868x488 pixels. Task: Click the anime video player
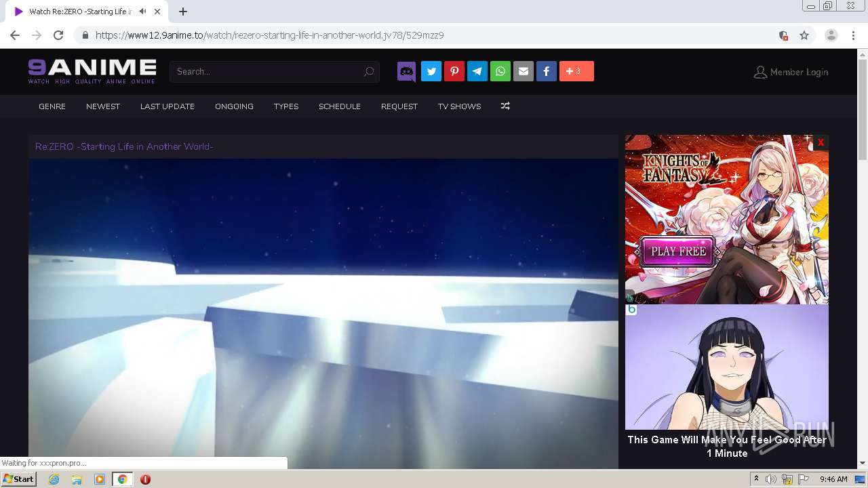[323, 313]
